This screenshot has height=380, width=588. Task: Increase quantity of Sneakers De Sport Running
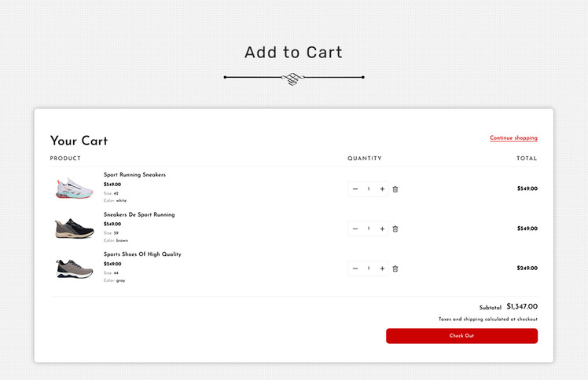382,228
